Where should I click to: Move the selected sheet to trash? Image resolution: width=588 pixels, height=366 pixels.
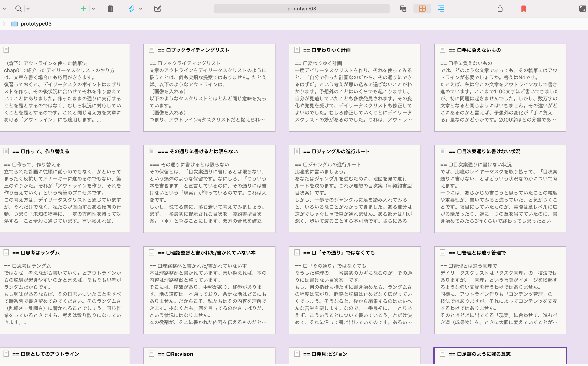(110, 8)
